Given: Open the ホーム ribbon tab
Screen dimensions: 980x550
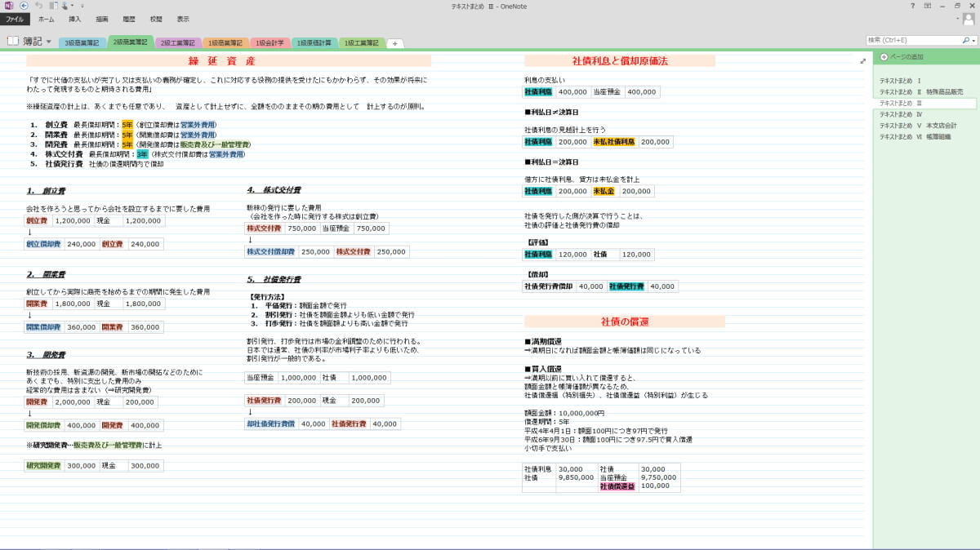Looking at the screenshot, I should coord(47,19).
